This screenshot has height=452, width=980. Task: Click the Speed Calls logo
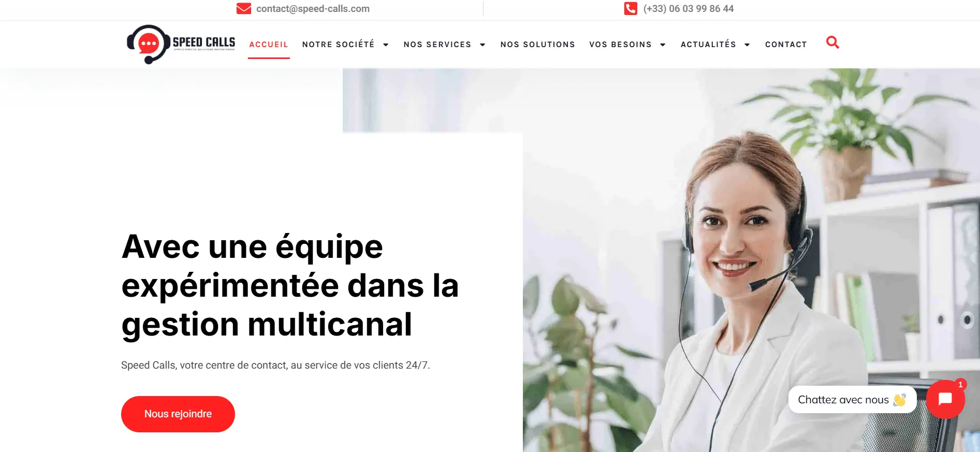pos(181,44)
